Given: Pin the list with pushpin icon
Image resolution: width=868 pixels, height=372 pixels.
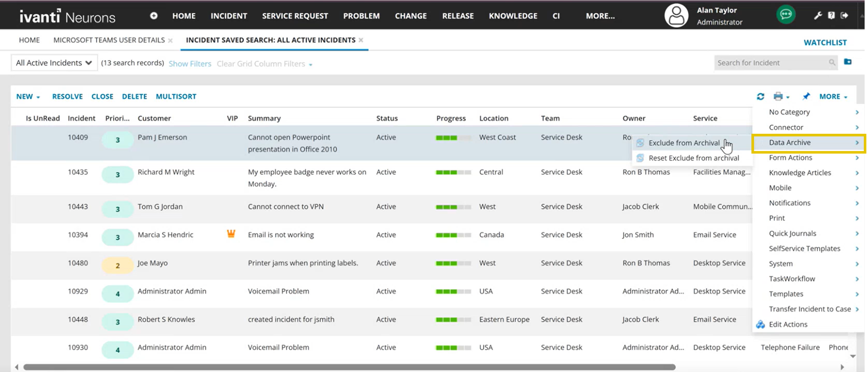Looking at the screenshot, I should 806,97.
